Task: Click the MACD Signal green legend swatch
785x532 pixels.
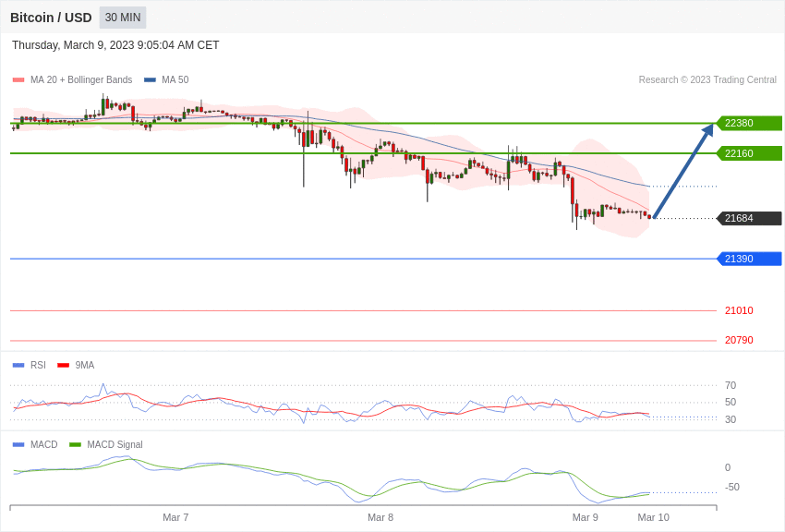Action: 75,444
